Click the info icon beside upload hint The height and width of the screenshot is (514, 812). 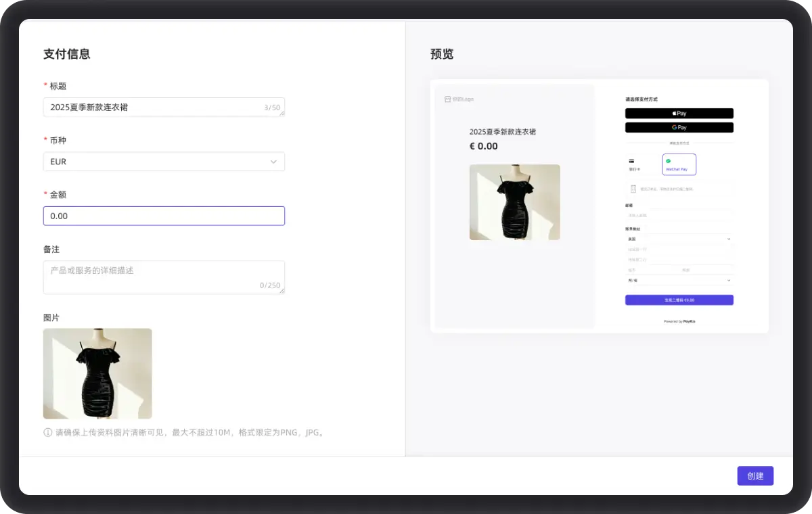point(48,432)
